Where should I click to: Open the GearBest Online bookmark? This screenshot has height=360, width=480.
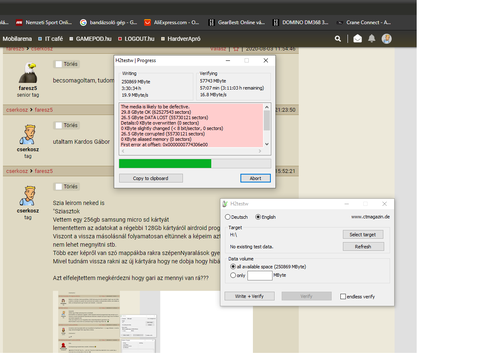click(x=236, y=22)
